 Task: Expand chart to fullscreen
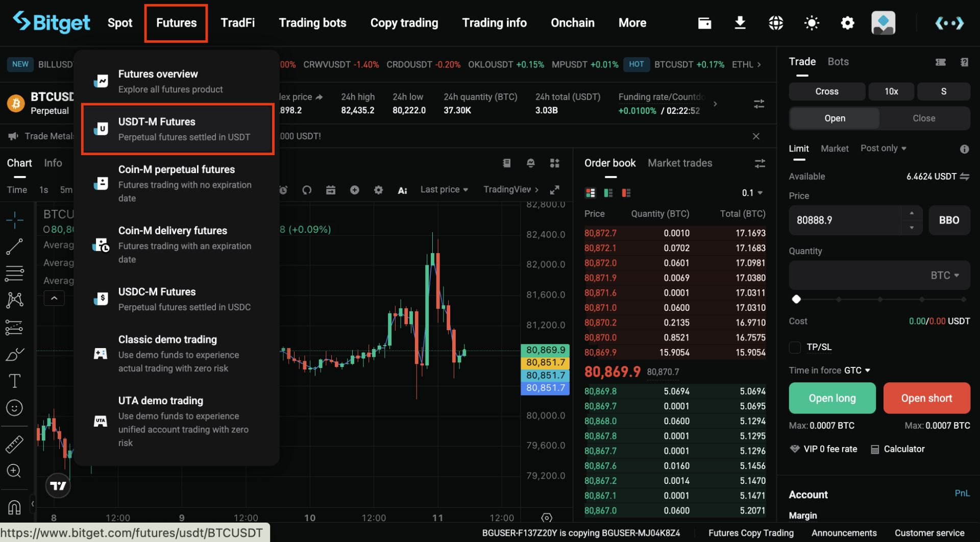pyautogui.click(x=555, y=190)
